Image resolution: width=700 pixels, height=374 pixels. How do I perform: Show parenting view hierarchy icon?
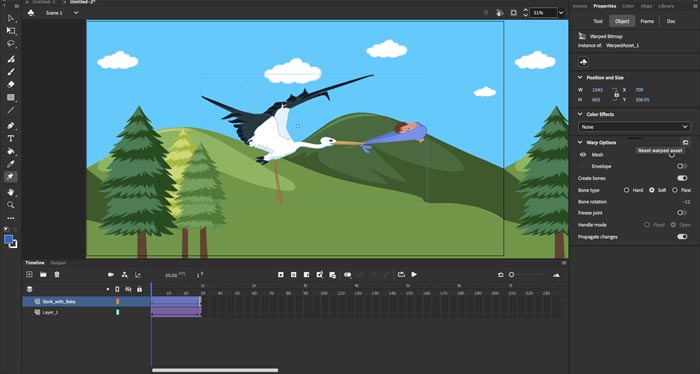125,275
